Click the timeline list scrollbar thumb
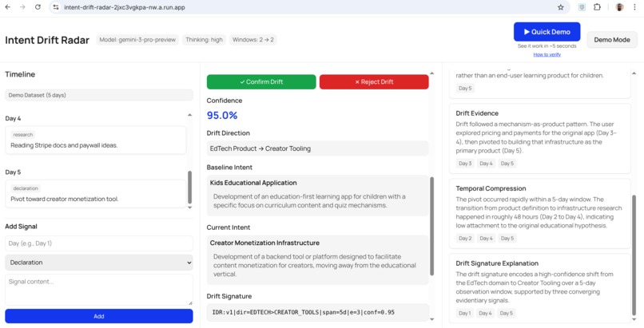644x328 pixels. [x=189, y=188]
